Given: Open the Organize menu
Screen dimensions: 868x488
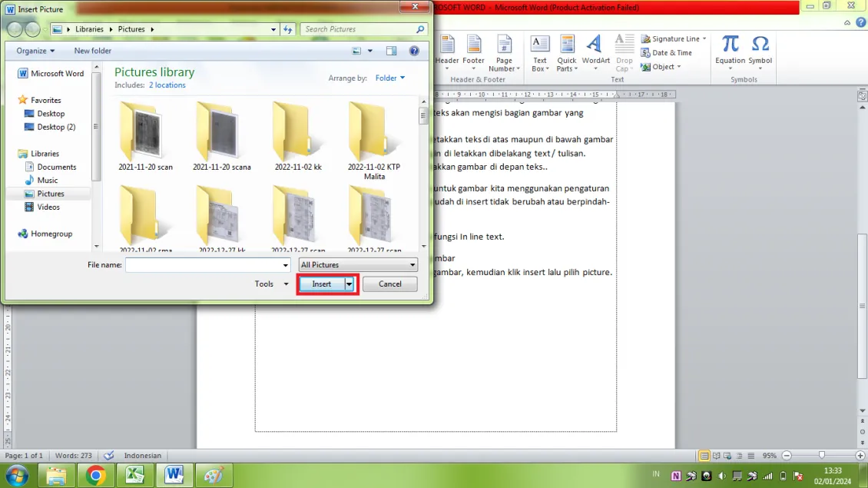Looking at the screenshot, I should click(35, 51).
